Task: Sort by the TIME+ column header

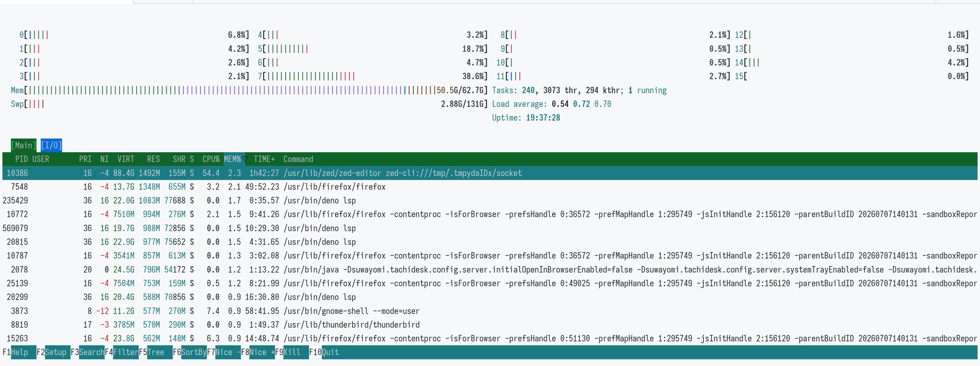Action: click(x=264, y=159)
